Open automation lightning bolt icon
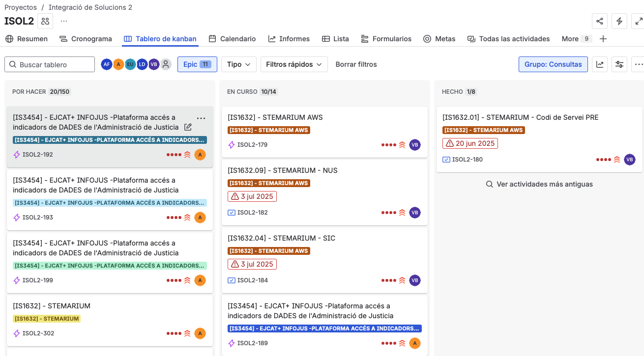The width and height of the screenshot is (644, 356). tap(619, 21)
